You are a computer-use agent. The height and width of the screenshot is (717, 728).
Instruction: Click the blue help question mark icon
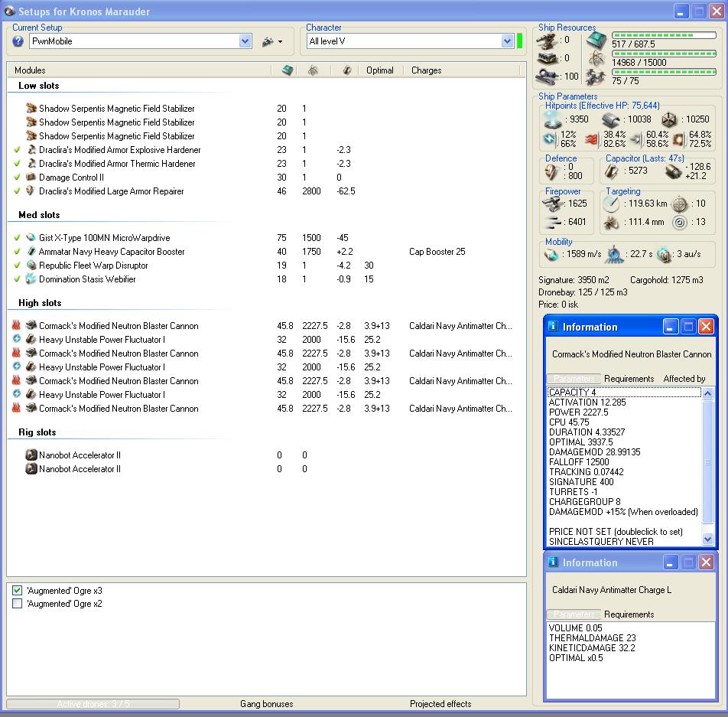pos(18,41)
